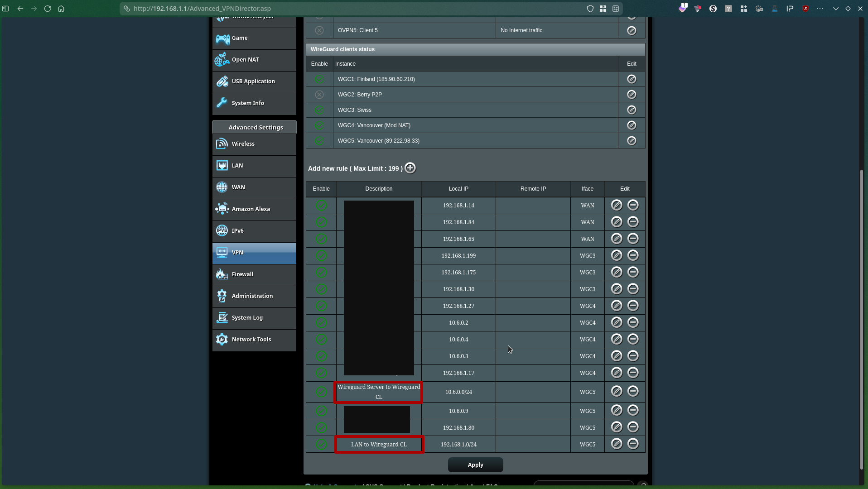Delete rule for 10.6.0.2
868x489 pixels.
click(633, 322)
